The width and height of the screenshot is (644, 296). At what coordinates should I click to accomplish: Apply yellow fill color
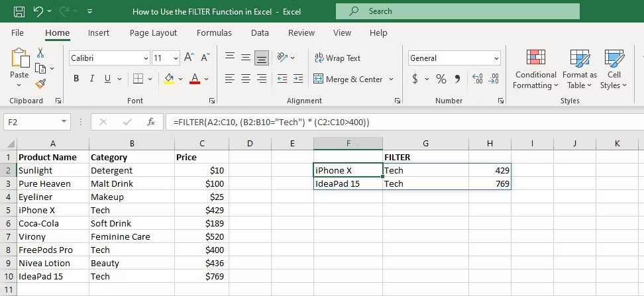tap(169, 79)
